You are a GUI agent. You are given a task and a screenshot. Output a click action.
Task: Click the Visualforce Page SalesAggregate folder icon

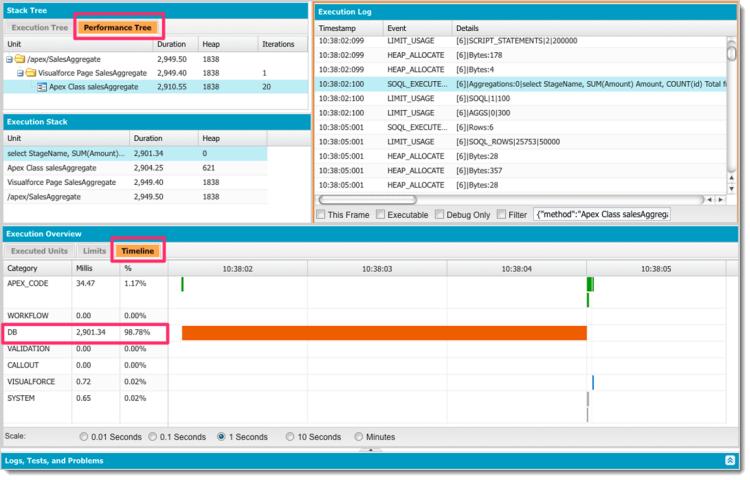[30, 73]
